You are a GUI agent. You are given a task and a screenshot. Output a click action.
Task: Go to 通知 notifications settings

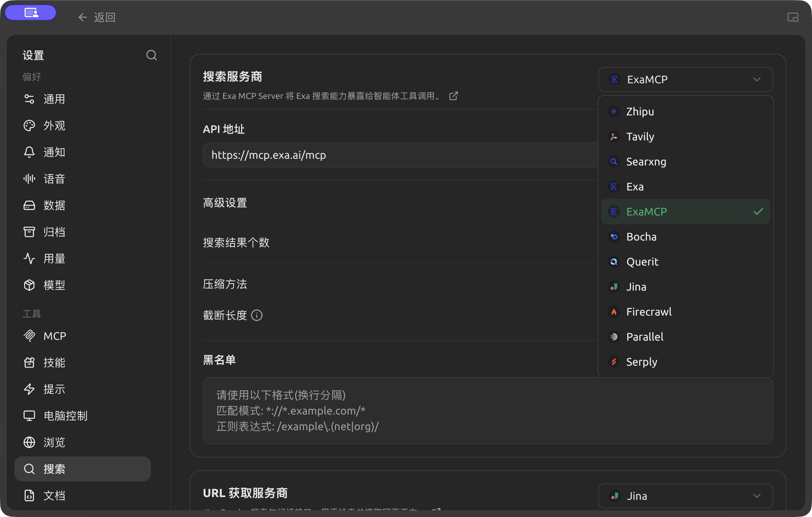82,153
